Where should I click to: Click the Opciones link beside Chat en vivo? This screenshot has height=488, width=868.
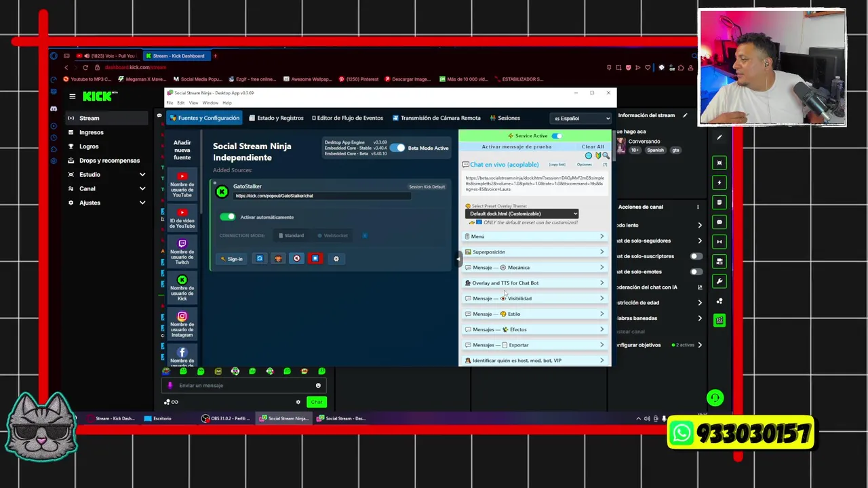coord(584,164)
